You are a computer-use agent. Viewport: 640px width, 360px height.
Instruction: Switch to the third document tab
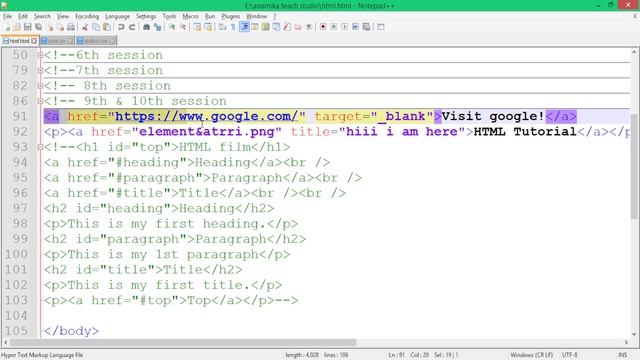[96, 41]
